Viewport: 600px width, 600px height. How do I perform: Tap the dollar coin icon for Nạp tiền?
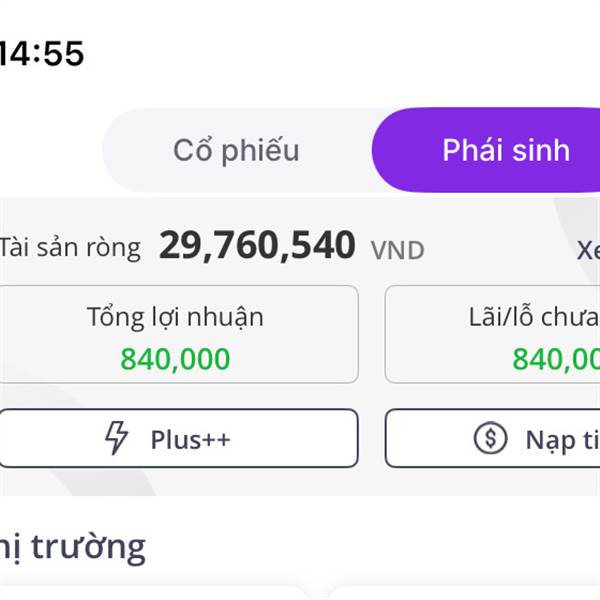490,438
